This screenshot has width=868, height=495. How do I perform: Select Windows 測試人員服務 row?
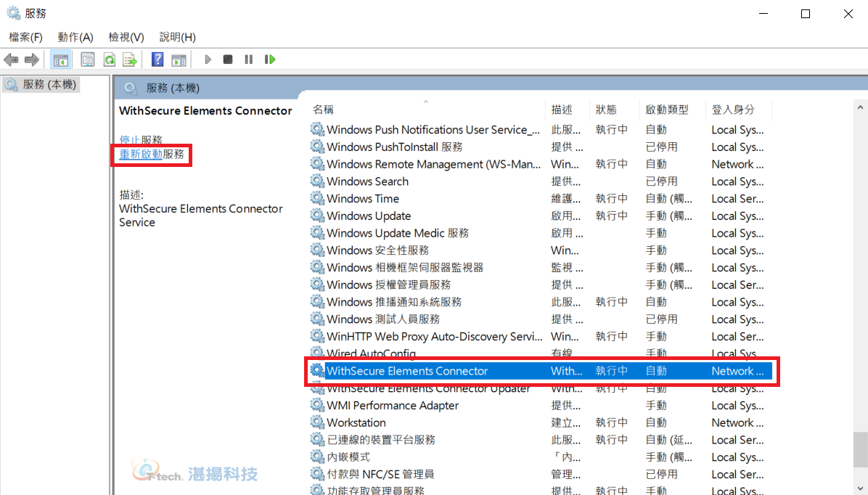tap(540, 319)
